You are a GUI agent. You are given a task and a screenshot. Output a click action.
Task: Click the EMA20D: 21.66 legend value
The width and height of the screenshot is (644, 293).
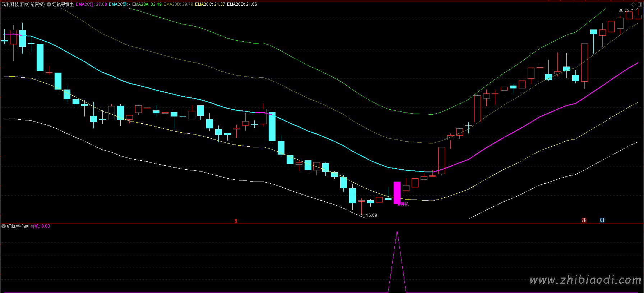click(x=242, y=5)
